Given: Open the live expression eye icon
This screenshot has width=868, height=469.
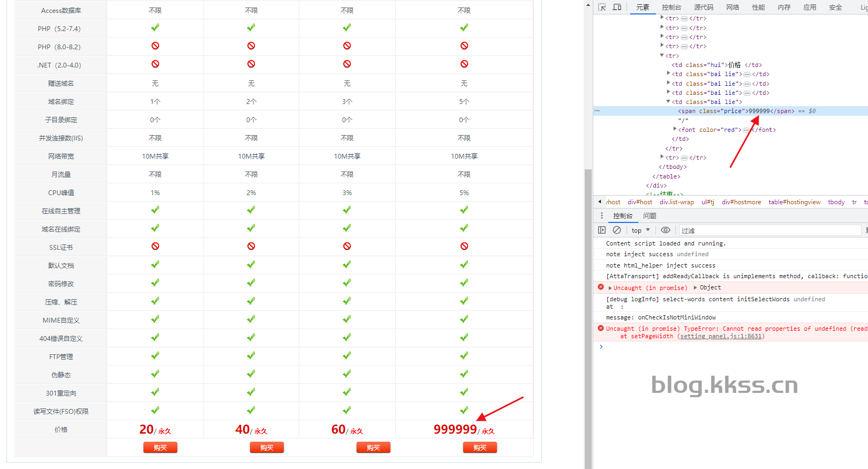Looking at the screenshot, I should [x=665, y=230].
